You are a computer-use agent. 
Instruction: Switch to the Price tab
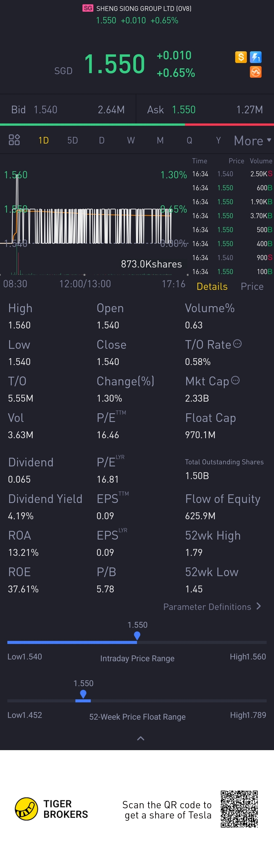tap(252, 287)
